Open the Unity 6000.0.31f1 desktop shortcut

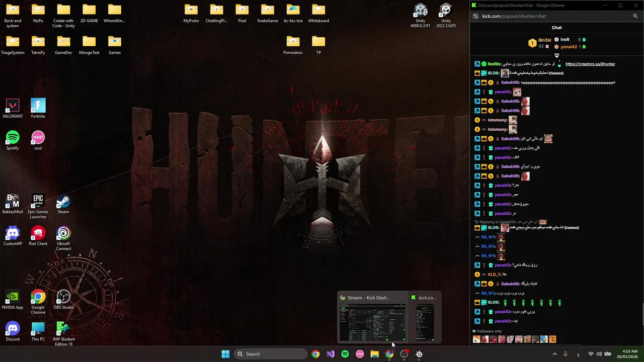420,15
